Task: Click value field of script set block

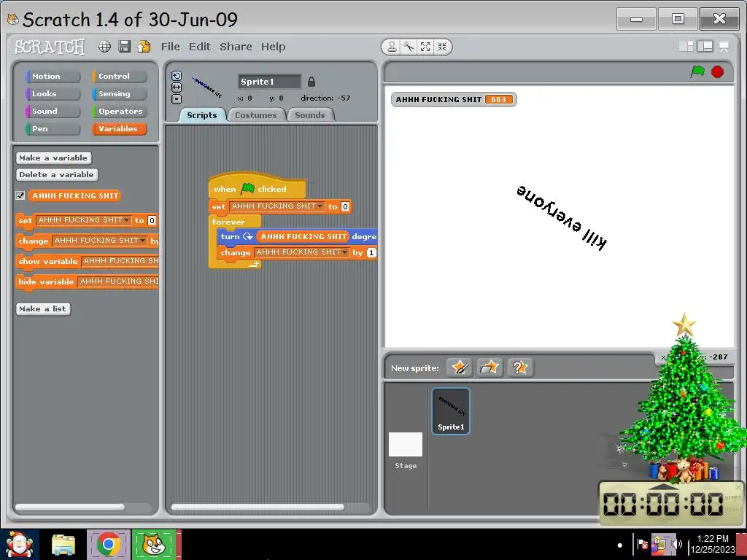Action: tap(345, 206)
